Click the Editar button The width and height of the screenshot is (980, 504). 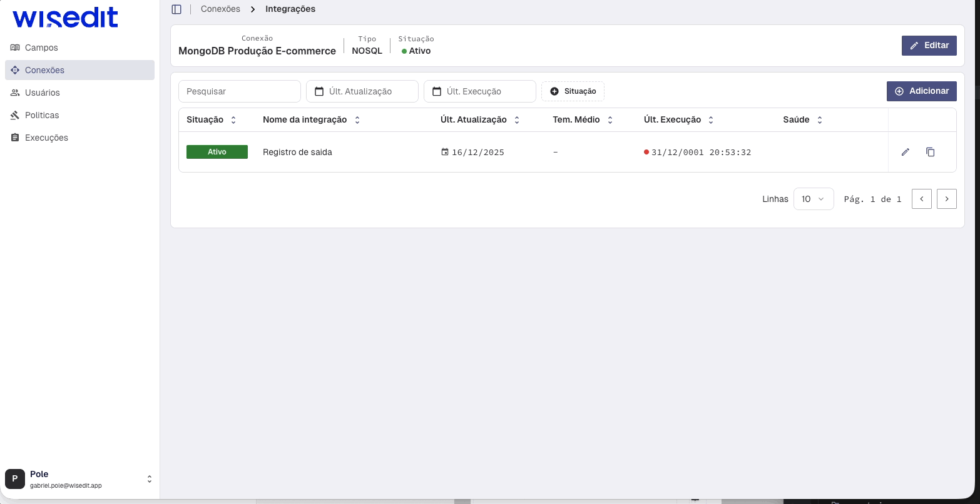[x=929, y=45]
